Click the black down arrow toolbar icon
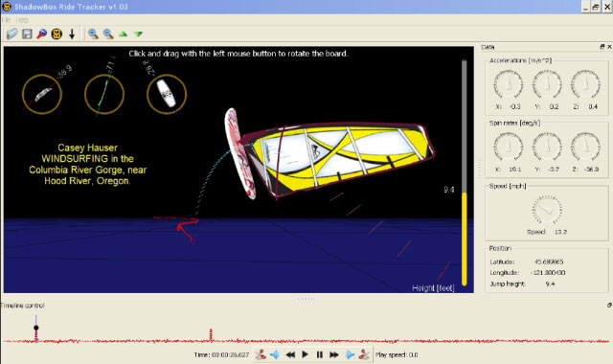The width and height of the screenshot is (613, 364). pyautogui.click(x=72, y=34)
